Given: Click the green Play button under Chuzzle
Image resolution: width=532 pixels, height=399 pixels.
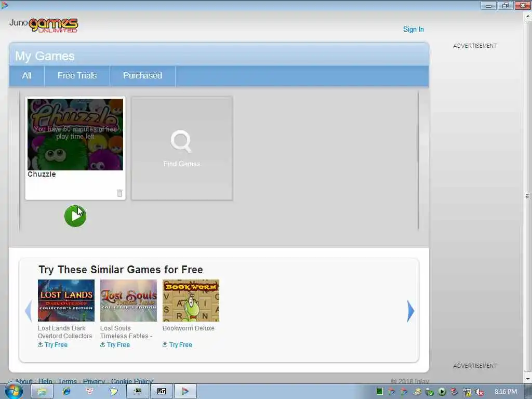Looking at the screenshot, I should pyautogui.click(x=75, y=216).
